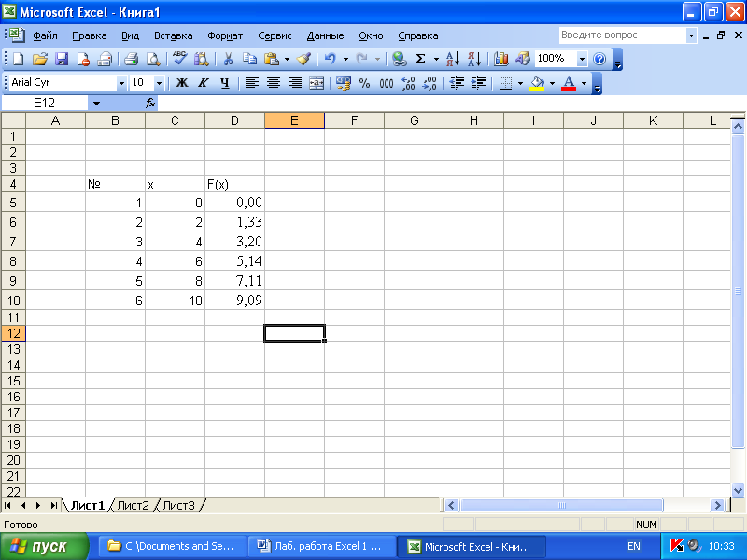Screen dimensions: 747x560
Task: Paste from clipboard using the Paste icon
Action: click(272, 59)
